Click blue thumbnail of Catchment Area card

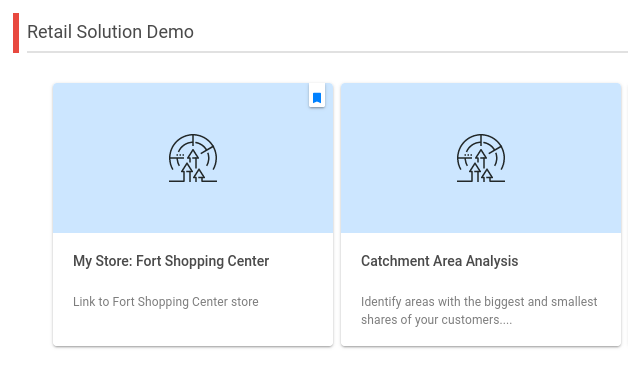481,158
